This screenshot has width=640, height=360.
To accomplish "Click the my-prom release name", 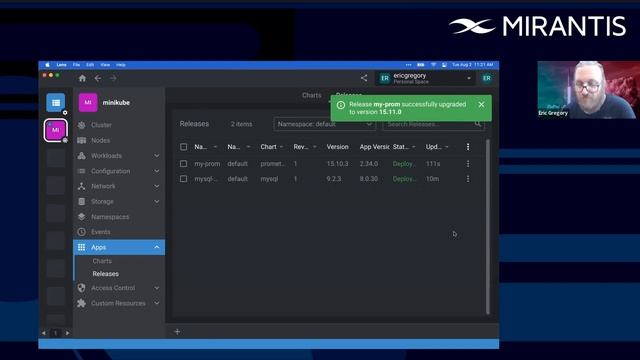I will tap(207, 164).
